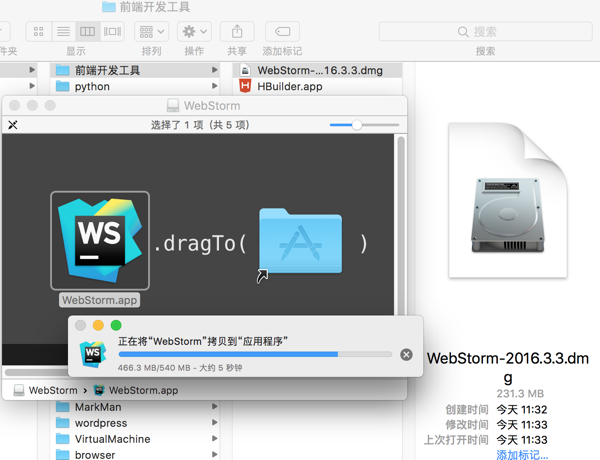600x460 pixels.
Task: Click the WebStorm.app file name label
Action: click(99, 300)
